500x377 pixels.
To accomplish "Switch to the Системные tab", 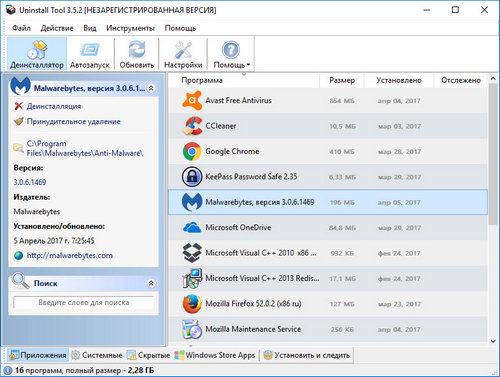I will pos(97,355).
